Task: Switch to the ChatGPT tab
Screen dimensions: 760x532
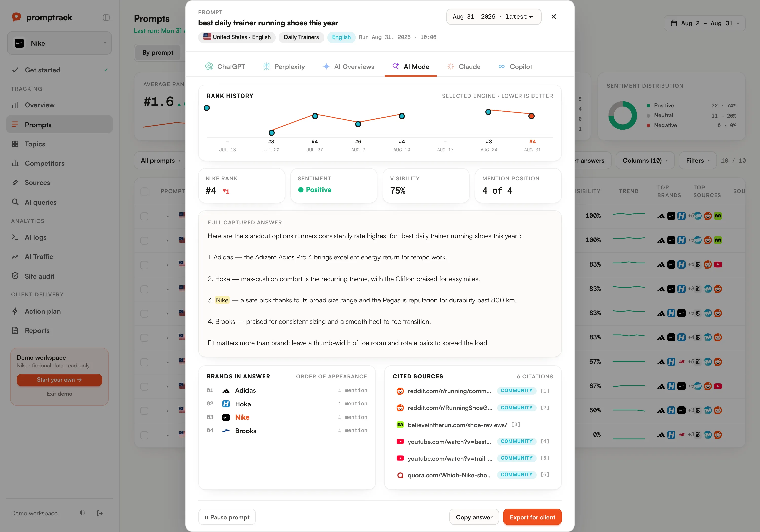Action: [x=225, y=67]
